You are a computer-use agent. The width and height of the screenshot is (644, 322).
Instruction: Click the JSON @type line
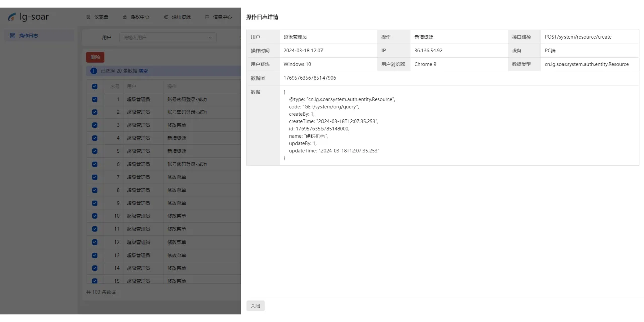tap(343, 99)
